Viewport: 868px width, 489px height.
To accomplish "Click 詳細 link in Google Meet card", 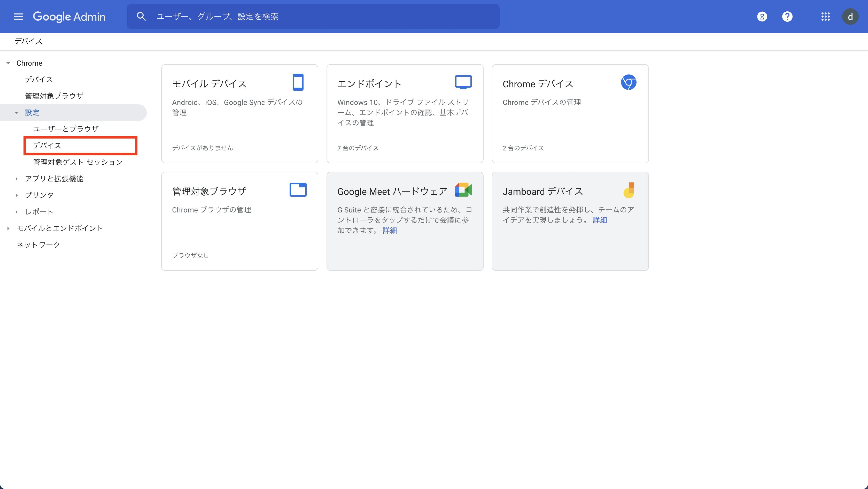I will (390, 231).
